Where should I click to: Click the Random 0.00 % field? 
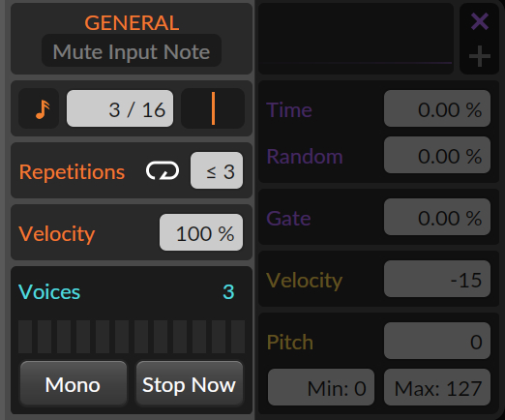[x=437, y=155]
